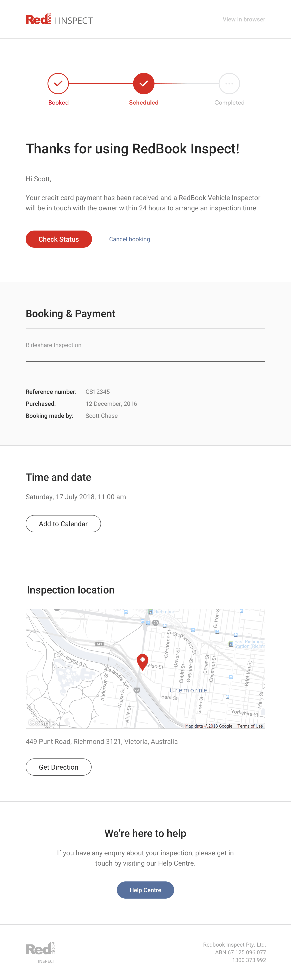Click the Richmond station icon on map
The height and width of the screenshot is (980, 291).
tap(150, 612)
